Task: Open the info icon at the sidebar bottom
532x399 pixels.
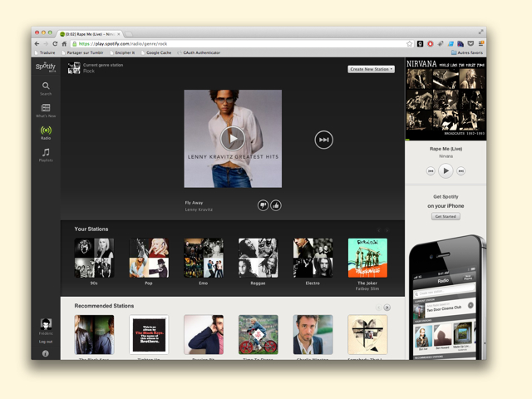Action: point(46,353)
